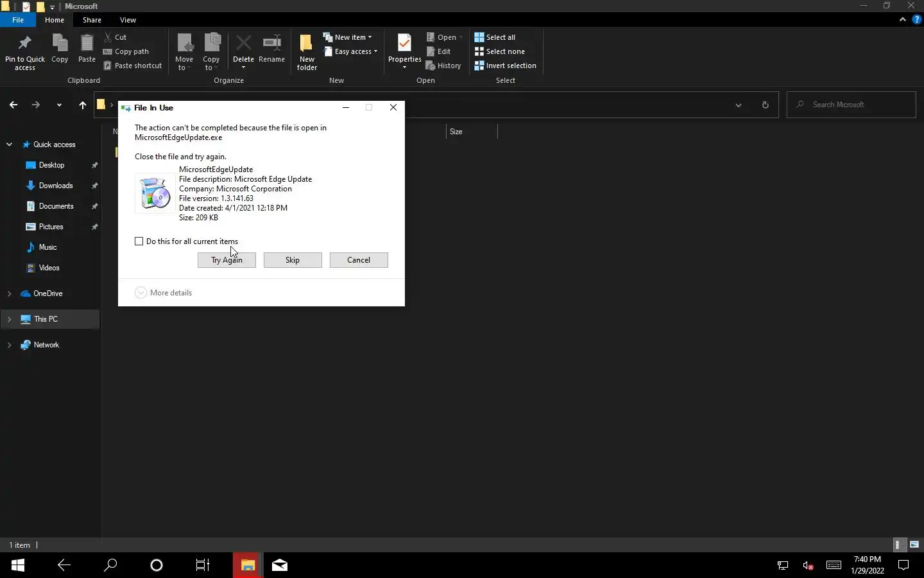This screenshot has height=578, width=924.
Task: Open the File menu tab
Action: (x=18, y=20)
